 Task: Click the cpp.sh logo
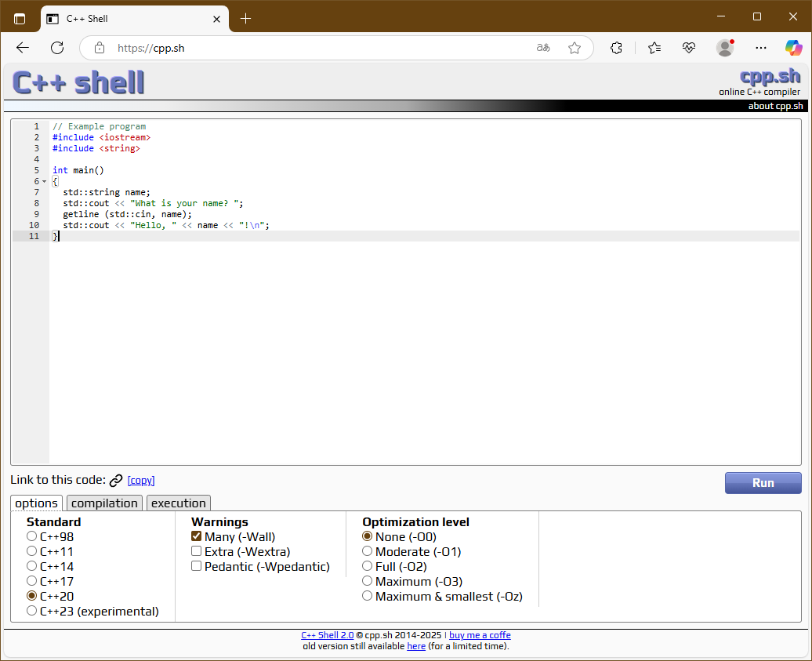click(x=770, y=76)
